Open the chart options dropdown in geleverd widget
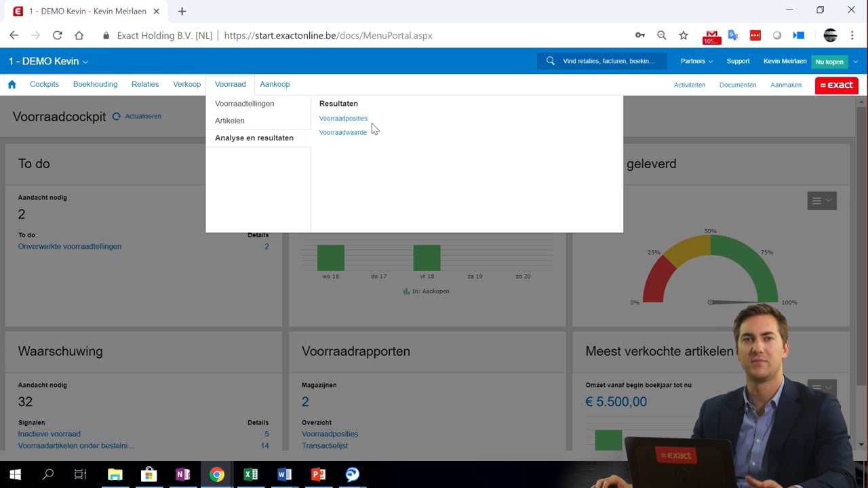 [821, 201]
